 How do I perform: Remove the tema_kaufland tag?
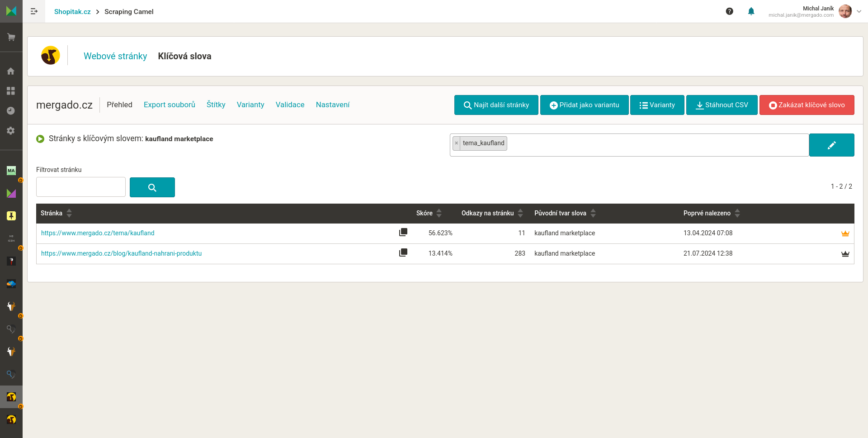click(x=457, y=143)
